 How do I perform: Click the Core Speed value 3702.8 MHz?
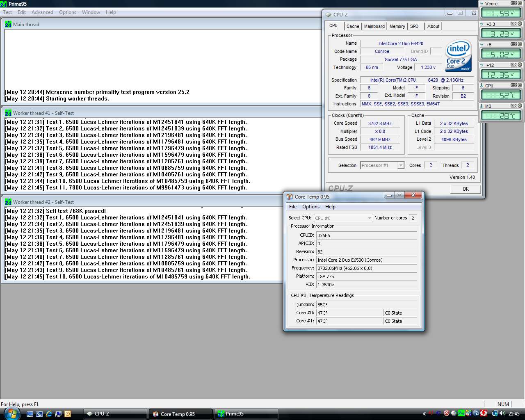(x=380, y=123)
